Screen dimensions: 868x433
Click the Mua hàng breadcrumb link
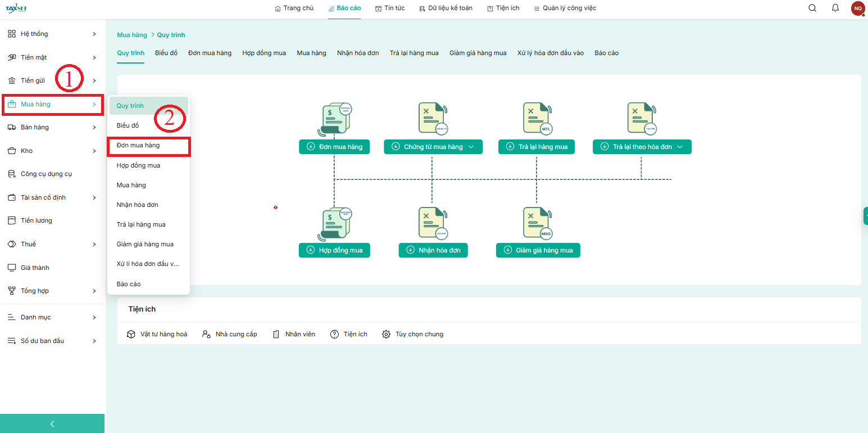pyautogui.click(x=131, y=35)
